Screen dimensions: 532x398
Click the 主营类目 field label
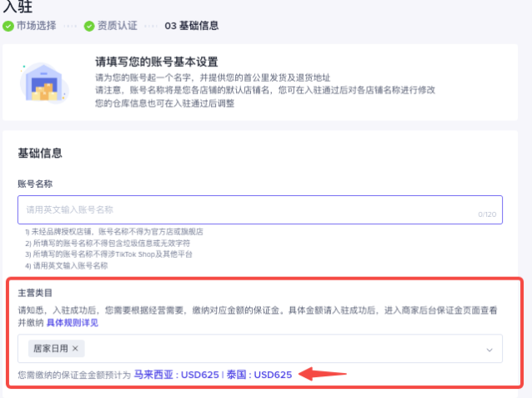pos(35,294)
